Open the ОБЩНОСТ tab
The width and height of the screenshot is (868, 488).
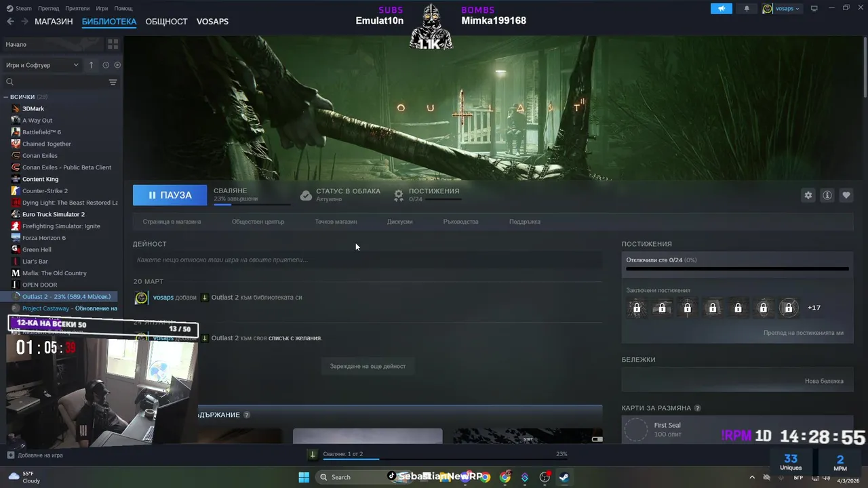pos(166,22)
